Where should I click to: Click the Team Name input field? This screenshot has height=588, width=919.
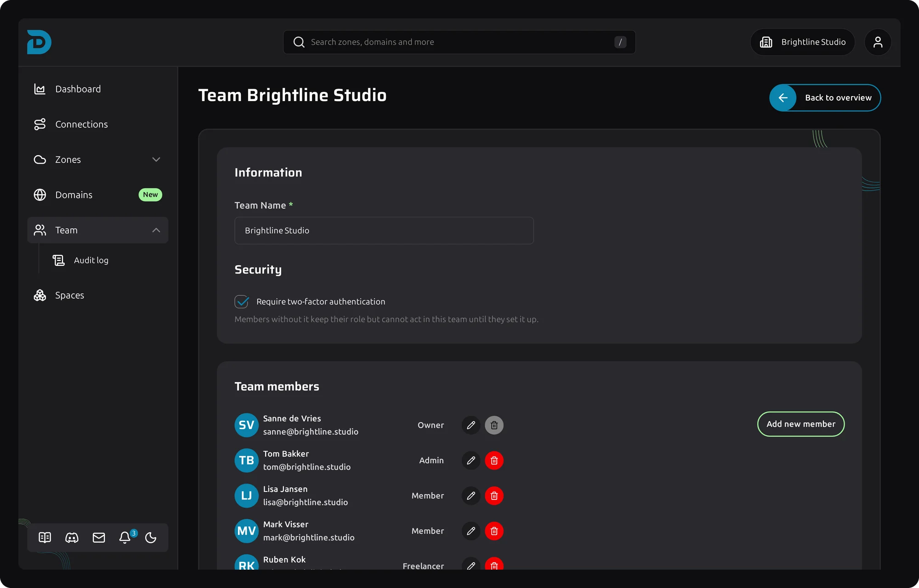coord(384,231)
